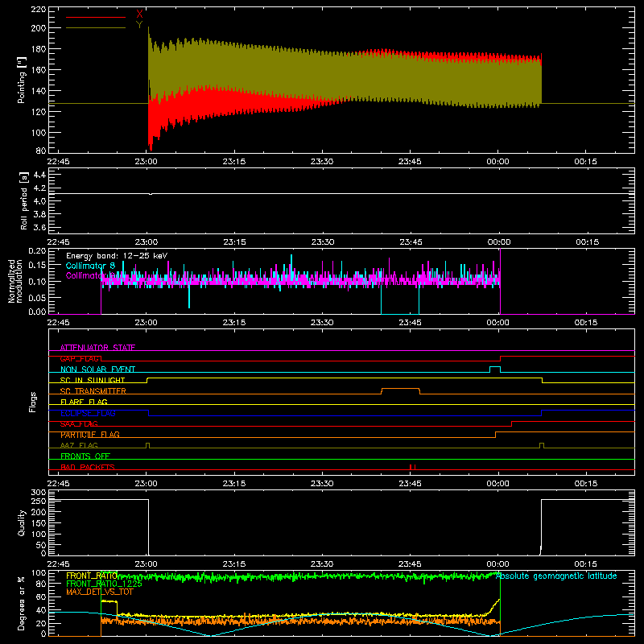The width and height of the screenshot is (644, 644).
Task: Click the BAD_PACKETS tick marks near 23:45
Action: (412, 467)
